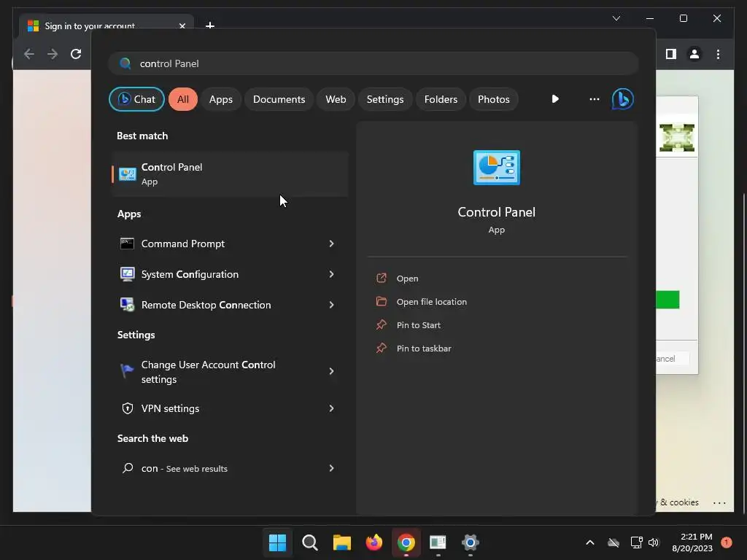Click the Bing icon in search panel
The height and width of the screenshot is (560, 747).
(623, 99)
